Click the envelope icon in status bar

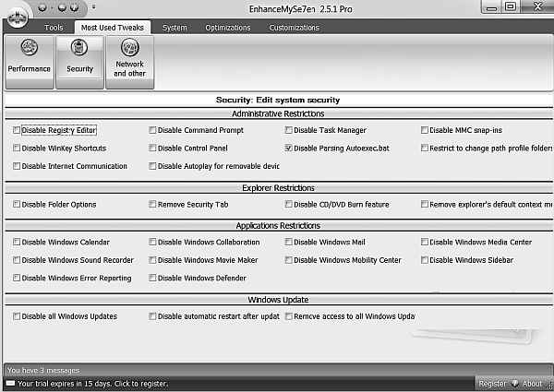coord(10,383)
